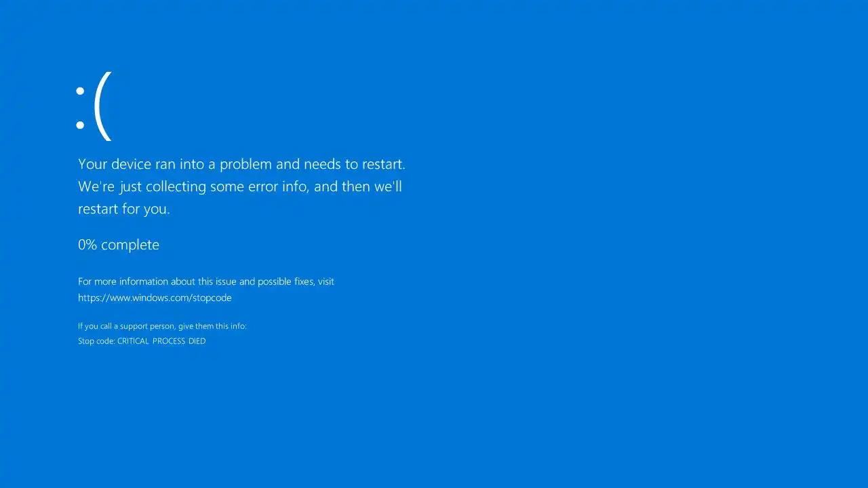Click the 'Stop code:' label
Screen dimensions: 868x488
(x=96, y=341)
